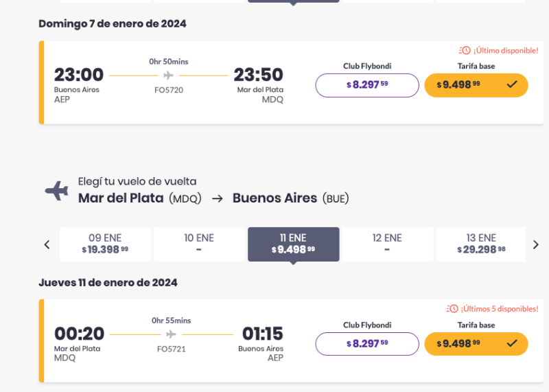Select the 12 ENE date tab
The height and width of the screenshot is (392, 549).
tap(387, 244)
